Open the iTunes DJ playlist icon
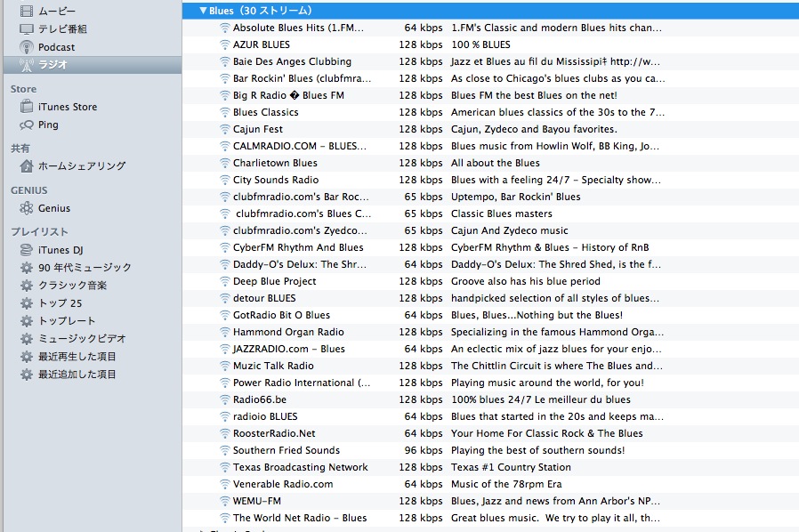 coord(27,250)
